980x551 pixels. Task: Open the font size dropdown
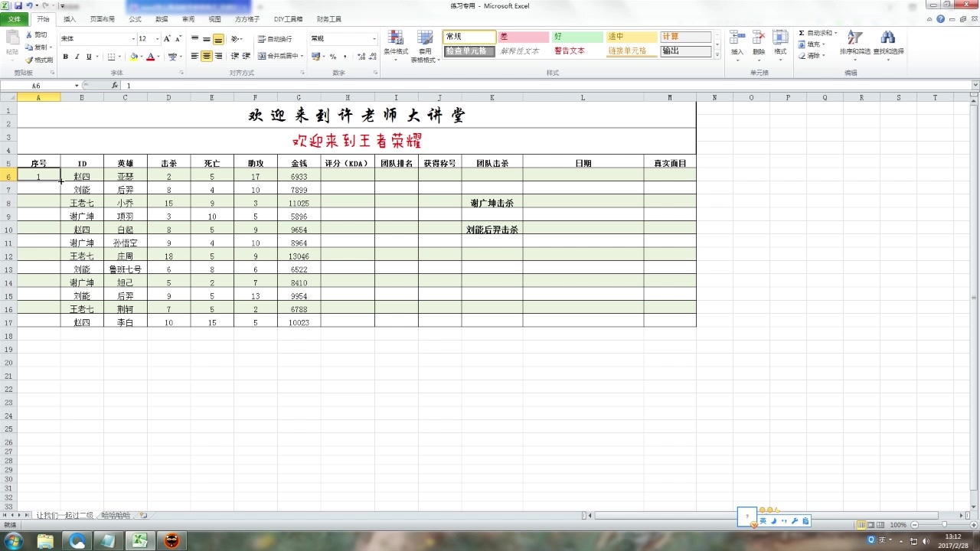[155, 38]
